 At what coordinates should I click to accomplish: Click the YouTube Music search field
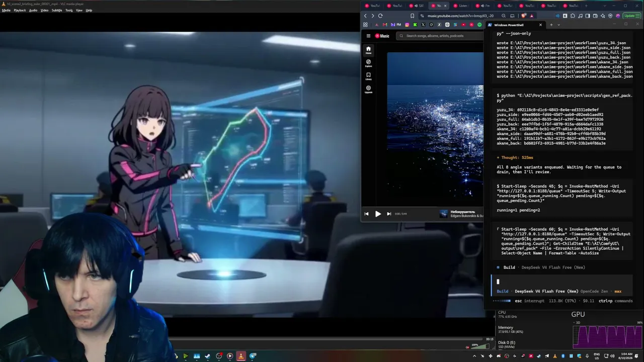439,36
